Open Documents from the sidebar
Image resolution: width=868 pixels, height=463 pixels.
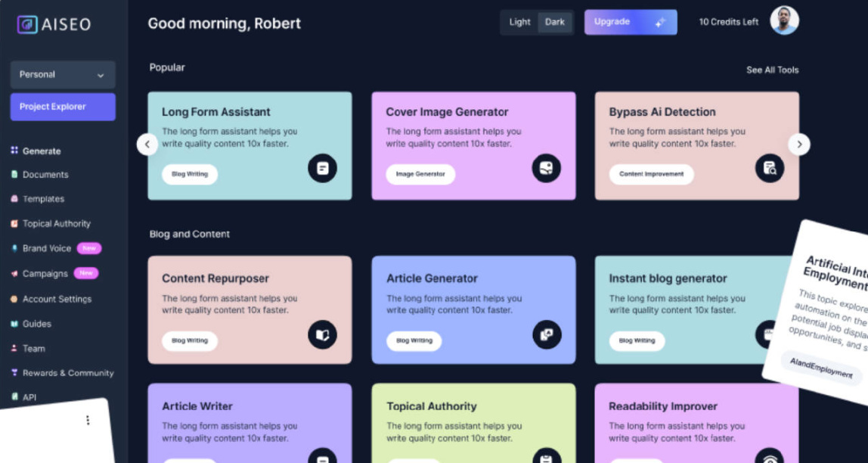tap(45, 175)
